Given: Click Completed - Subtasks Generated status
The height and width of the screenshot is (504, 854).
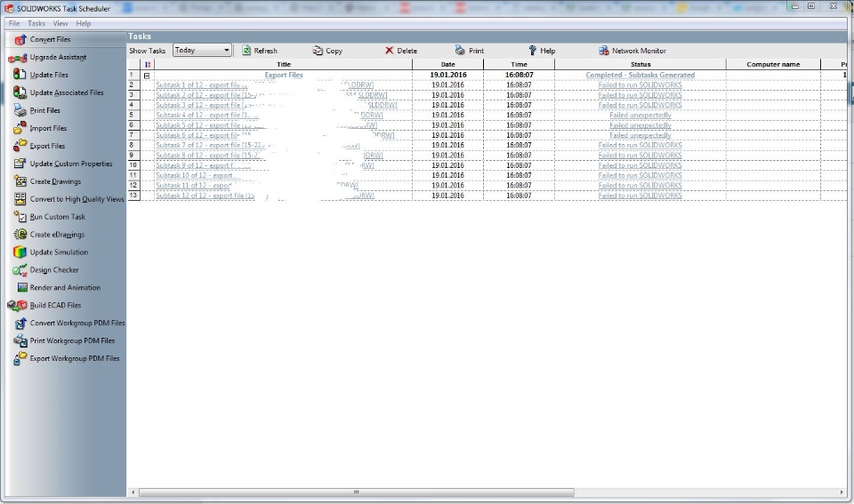Looking at the screenshot, I should pos(640,75).
